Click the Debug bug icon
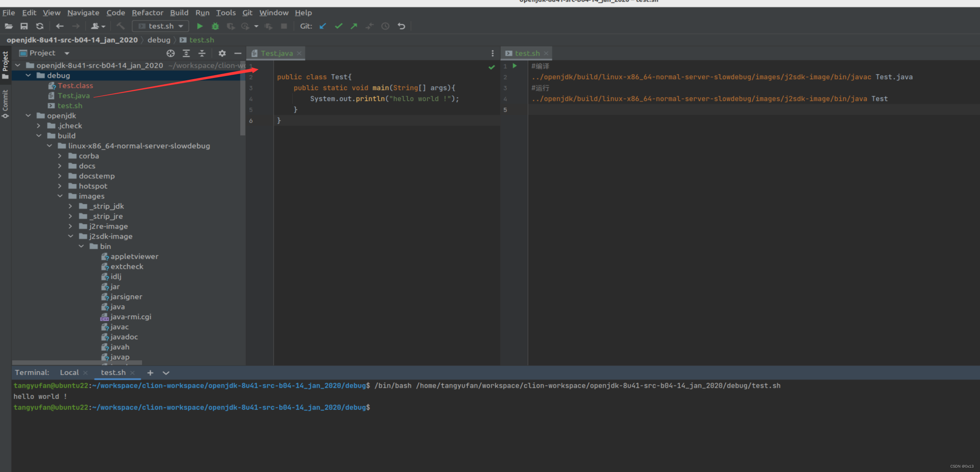The width and height of the screenshot is (980, 472). [x=215, y=26]
